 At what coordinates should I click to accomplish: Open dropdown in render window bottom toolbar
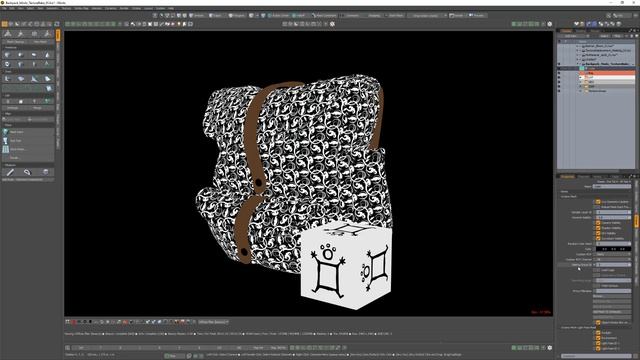coord(213,322)
